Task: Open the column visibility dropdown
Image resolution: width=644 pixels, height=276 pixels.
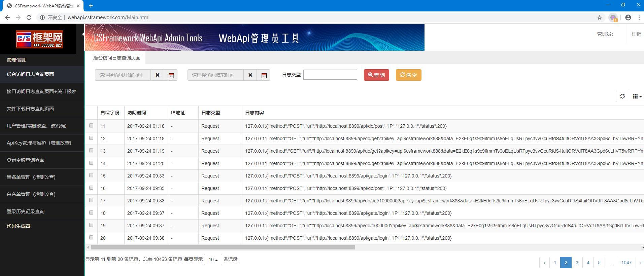Action: pyautogui.click(x=636, y=96)
